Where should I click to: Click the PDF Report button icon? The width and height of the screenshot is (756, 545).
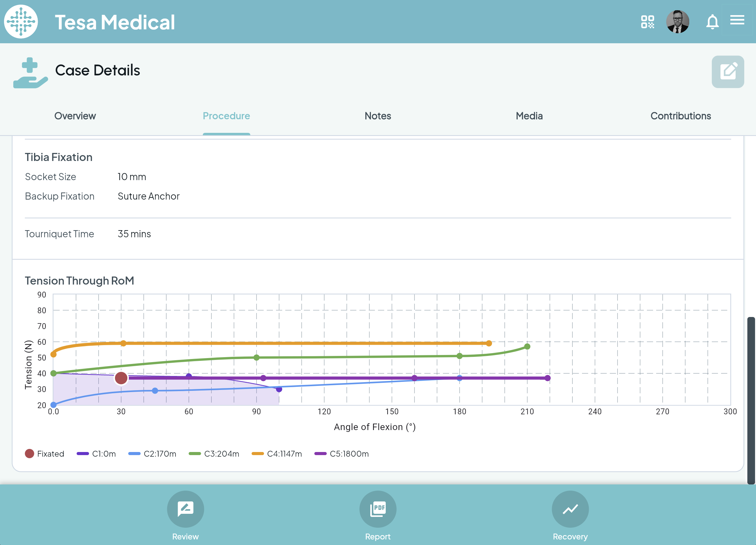(x=378, y=509)
